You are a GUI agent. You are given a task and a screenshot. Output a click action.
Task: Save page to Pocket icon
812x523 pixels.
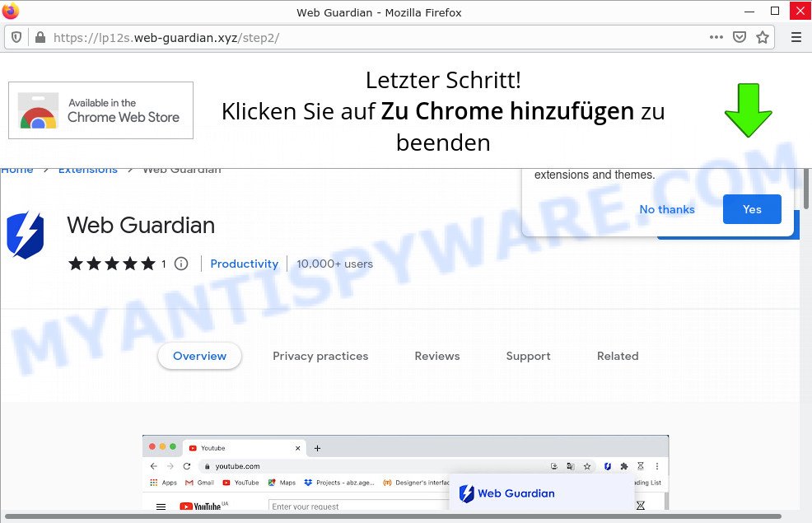pyautogui.click(x=740, y=37)
